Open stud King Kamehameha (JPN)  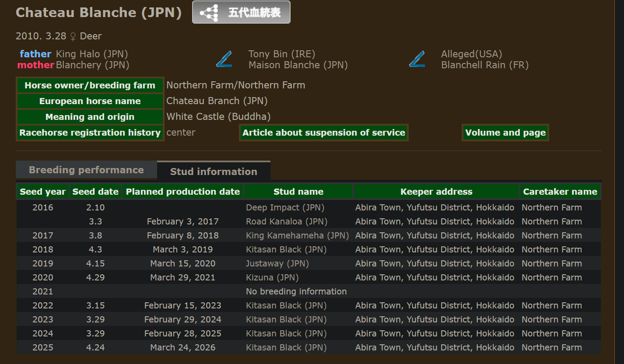pyautogui.click(x=298, y=235)
